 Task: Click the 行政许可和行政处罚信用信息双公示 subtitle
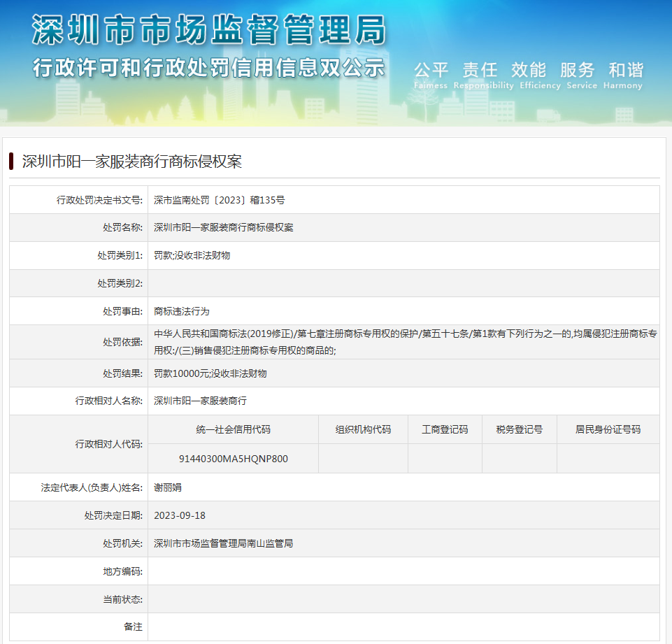coord(208,68)
